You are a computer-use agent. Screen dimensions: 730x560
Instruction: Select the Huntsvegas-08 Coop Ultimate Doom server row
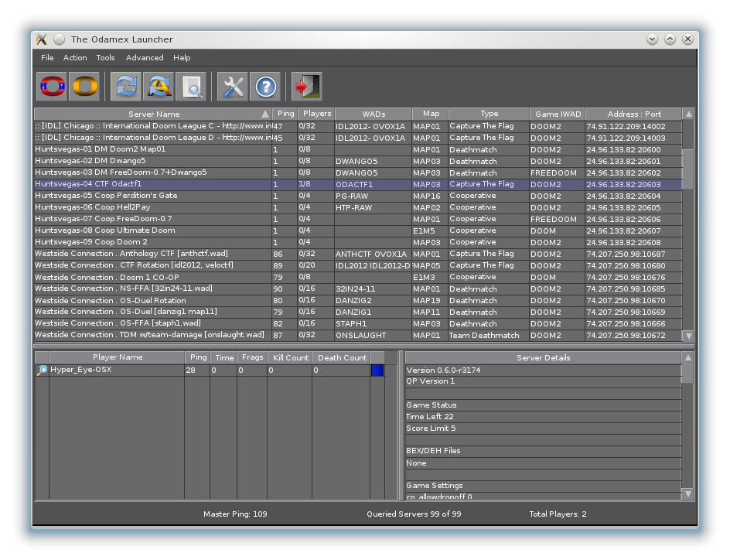point(155,230)
